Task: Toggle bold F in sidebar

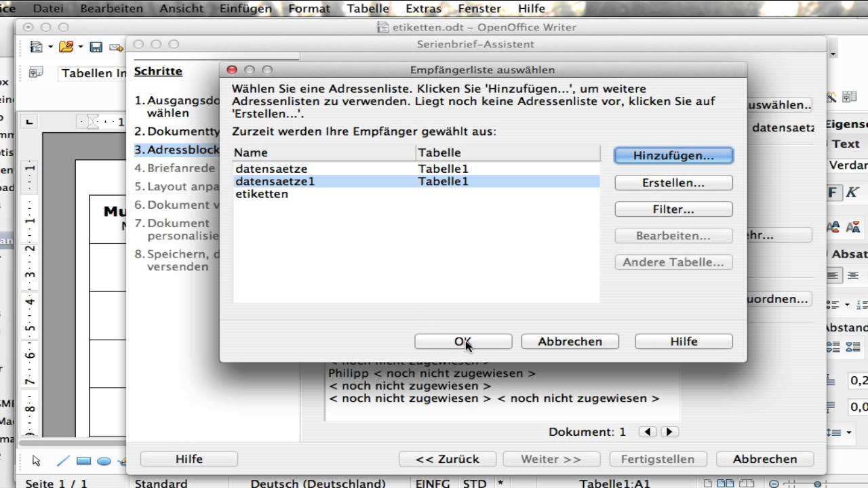Action: point(833,192)
